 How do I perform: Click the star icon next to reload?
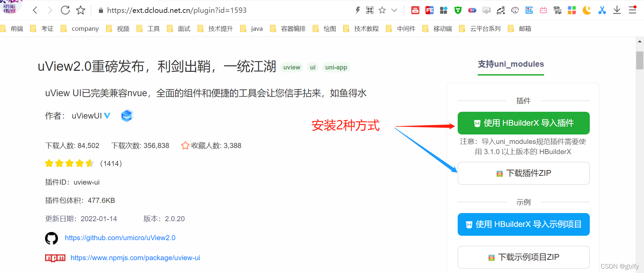coord(81,10)
